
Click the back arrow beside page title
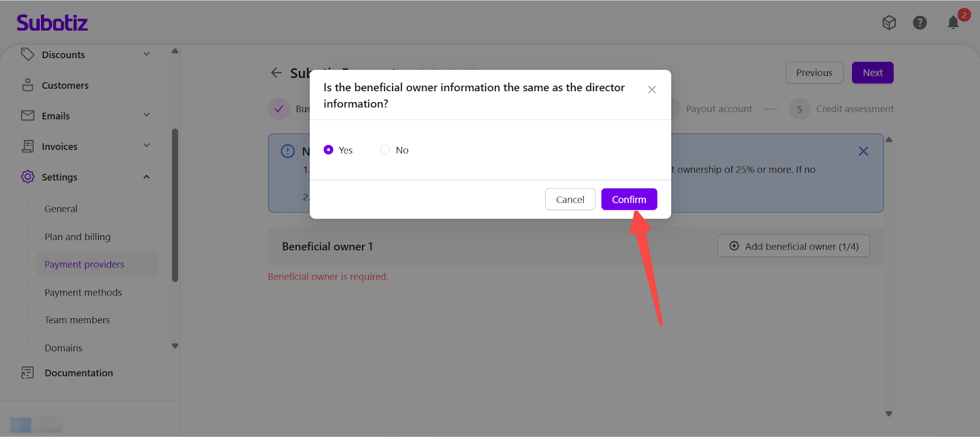click(276, 73)
